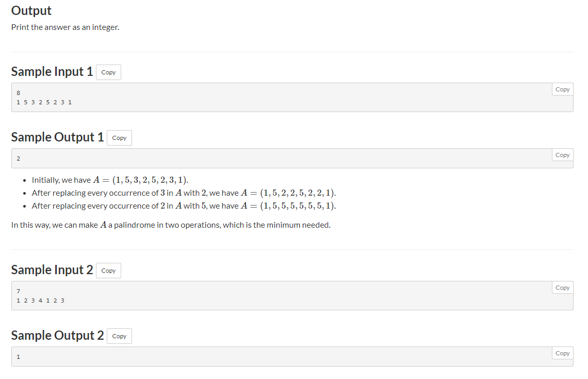The image size is (588, 379).
Task: Click the 'Sample Input 2' heading text
Action: point(52,270)
